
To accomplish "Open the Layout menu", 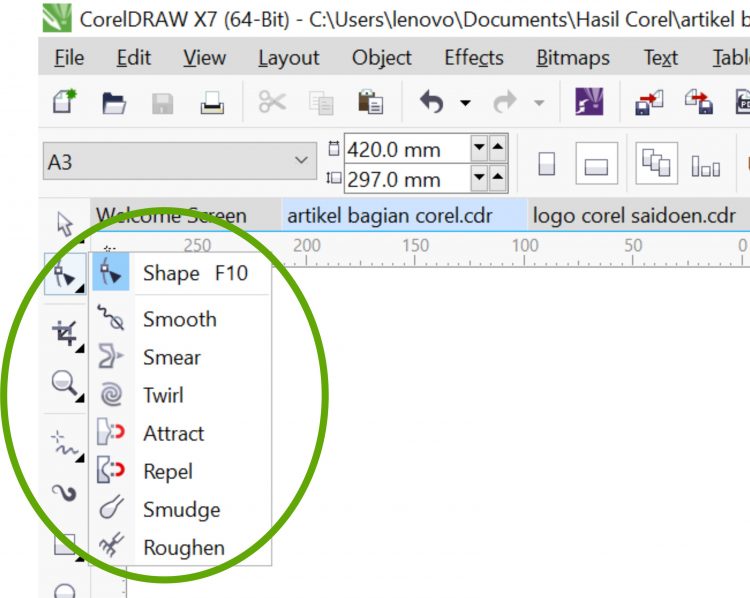I will point(288,57).
